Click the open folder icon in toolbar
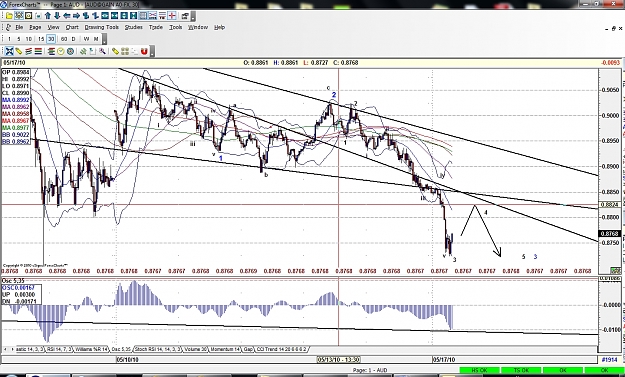 coord(9,16)
